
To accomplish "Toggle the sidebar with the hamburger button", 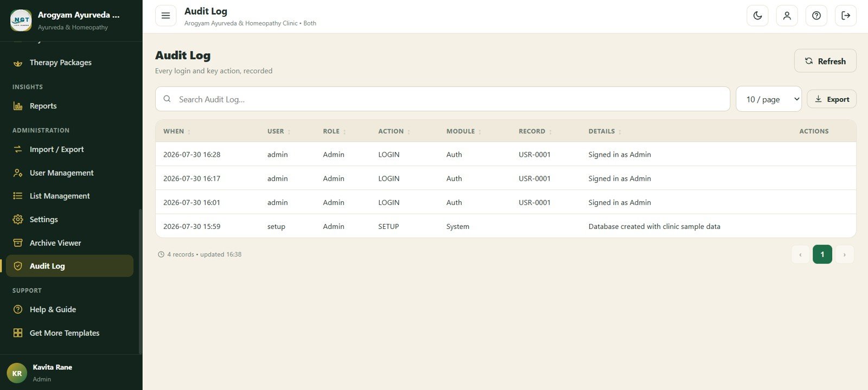I will tap(165, 16).
